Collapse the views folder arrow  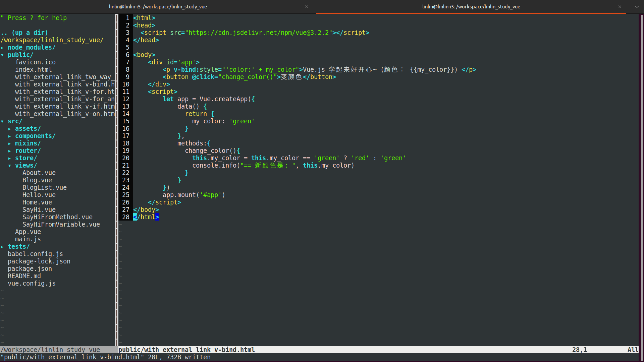[x=10, y=166]
